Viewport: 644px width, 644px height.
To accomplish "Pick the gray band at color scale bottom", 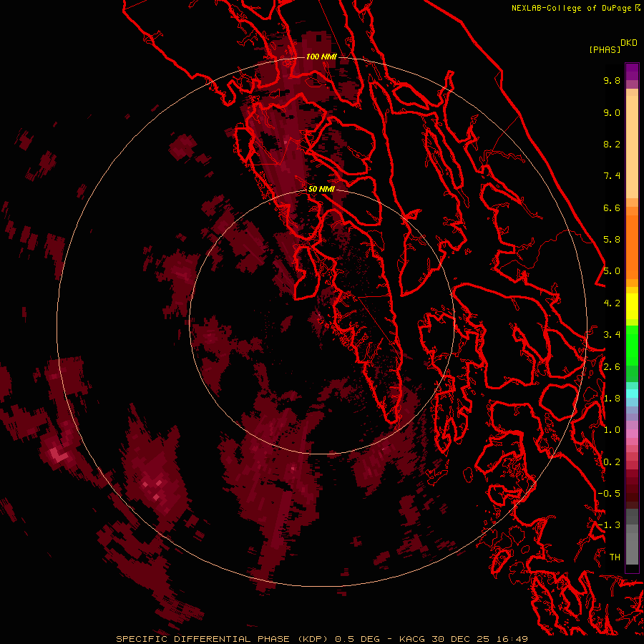I will [632, 545].
